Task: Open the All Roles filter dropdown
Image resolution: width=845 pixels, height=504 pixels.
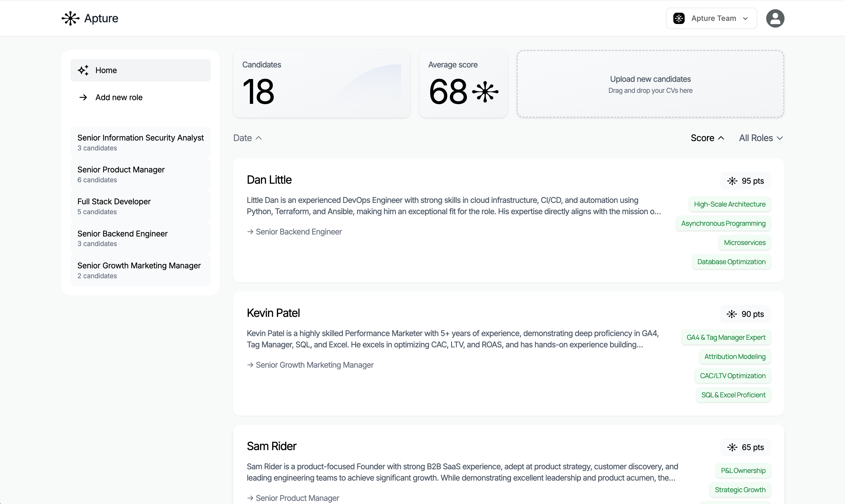Action: pyautogui.click(x=761, y=137)
